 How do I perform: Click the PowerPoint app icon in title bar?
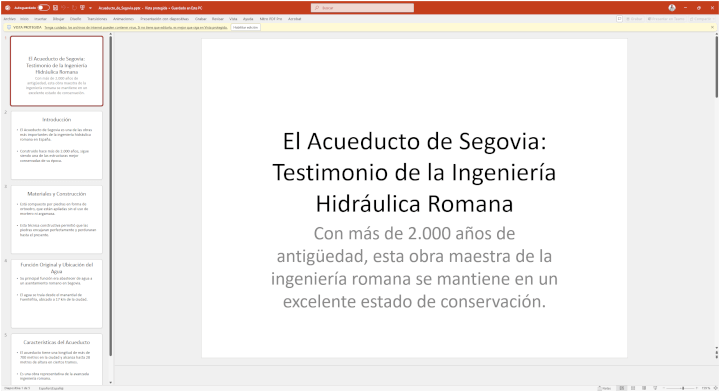7,7
